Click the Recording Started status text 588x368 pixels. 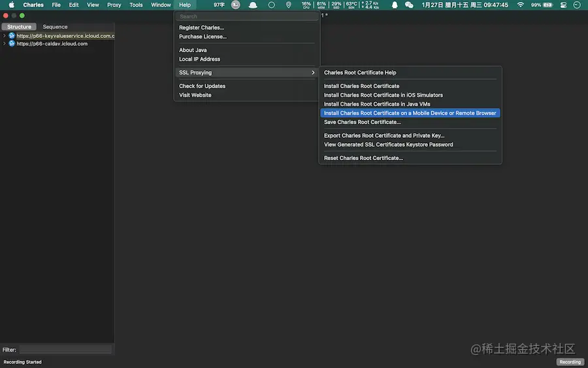pos(22,362)
